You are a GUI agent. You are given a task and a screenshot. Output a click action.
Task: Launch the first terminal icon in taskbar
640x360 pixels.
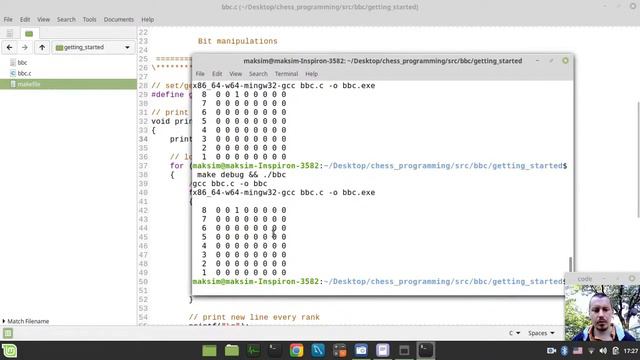pyautogui.click(x=275, y=351)
